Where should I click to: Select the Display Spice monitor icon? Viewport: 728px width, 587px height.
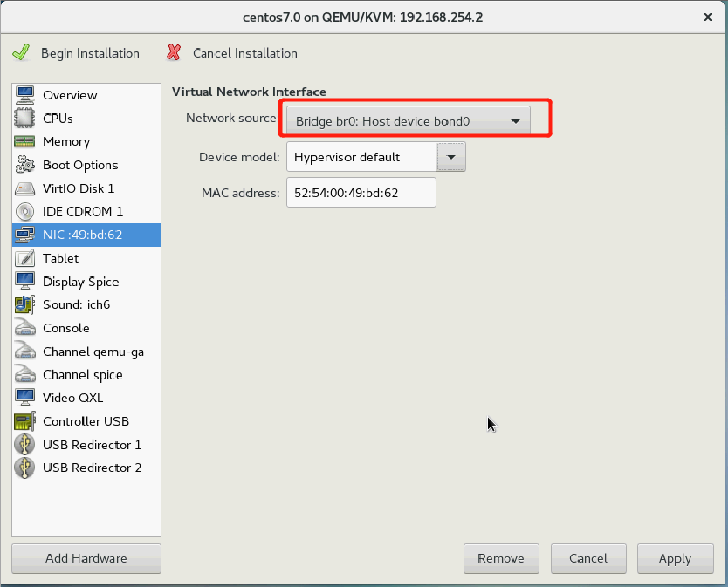(24, 281)
